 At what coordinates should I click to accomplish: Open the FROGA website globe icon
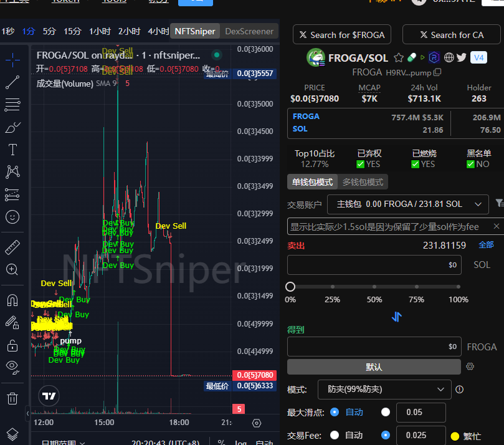449,57
